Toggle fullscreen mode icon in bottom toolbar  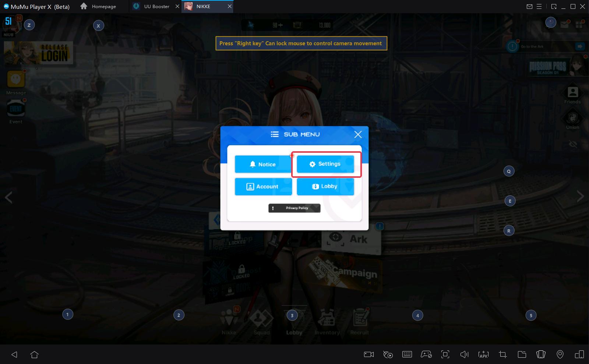click(x=445, y=354)
